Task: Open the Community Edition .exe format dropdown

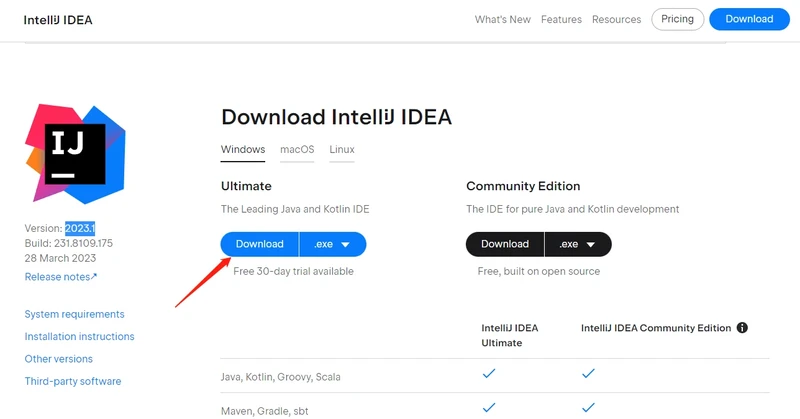Action: (578, 244)
